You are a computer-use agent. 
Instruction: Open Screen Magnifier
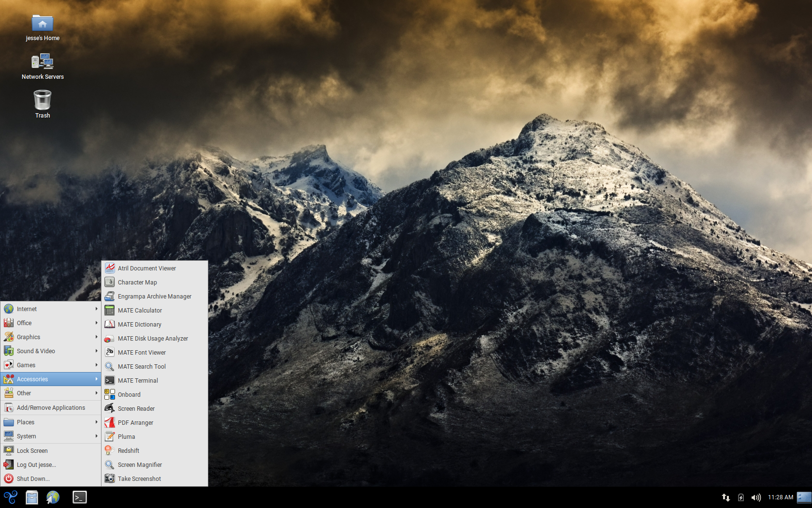(155, 465)
